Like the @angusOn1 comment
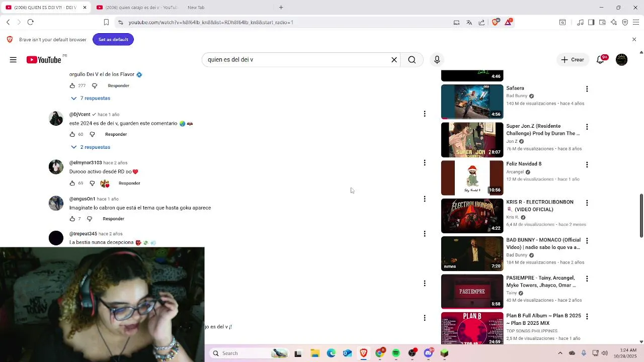This screenshot has height=362, width=644. click(72, 219)
